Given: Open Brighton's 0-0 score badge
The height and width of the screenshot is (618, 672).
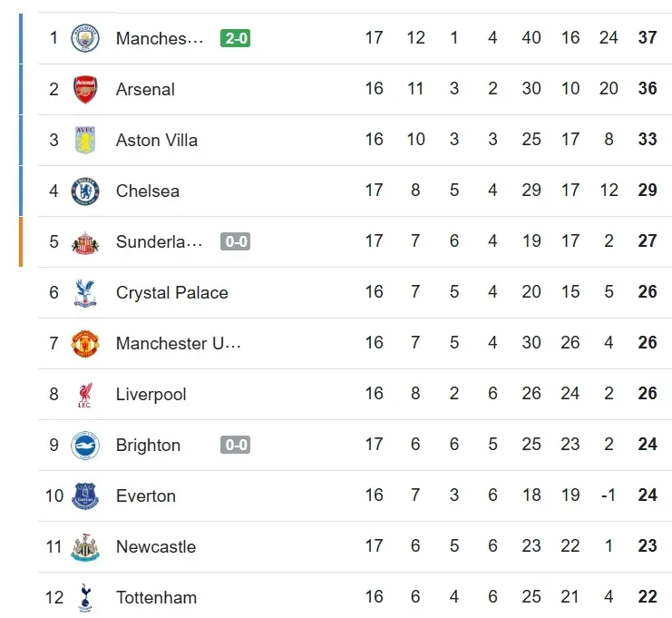Looking at the screenshot, I should point(235,445).
